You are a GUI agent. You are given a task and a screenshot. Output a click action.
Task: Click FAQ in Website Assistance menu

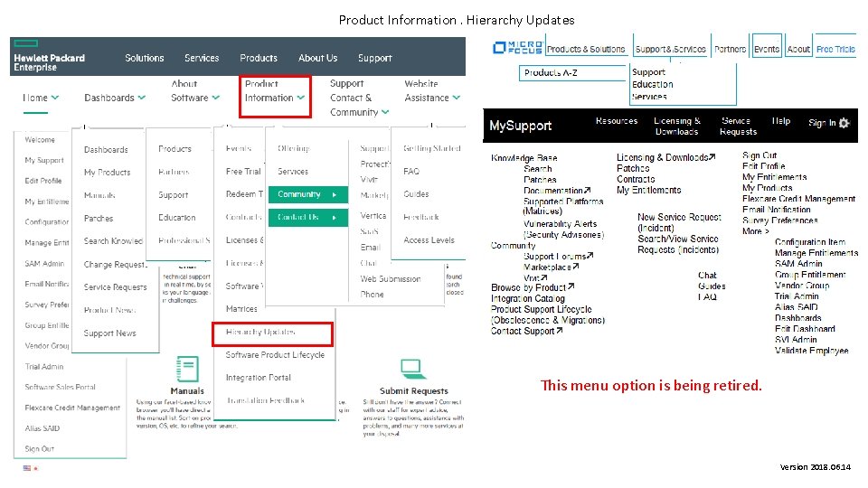pos(411,172)
